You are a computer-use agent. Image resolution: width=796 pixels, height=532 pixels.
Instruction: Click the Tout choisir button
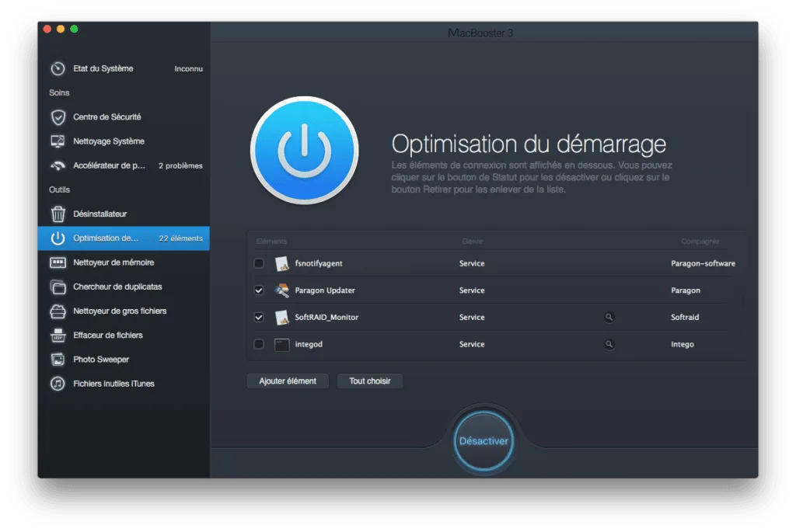pyautogui.click(x=370, y=381)
